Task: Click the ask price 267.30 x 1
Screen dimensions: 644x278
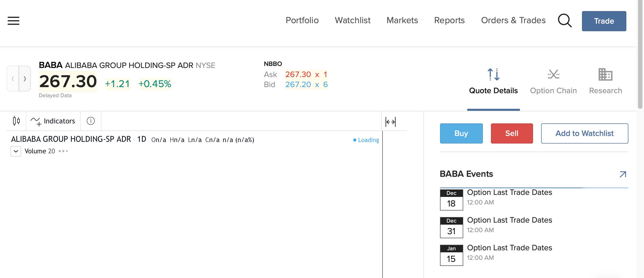Action: 306,74
